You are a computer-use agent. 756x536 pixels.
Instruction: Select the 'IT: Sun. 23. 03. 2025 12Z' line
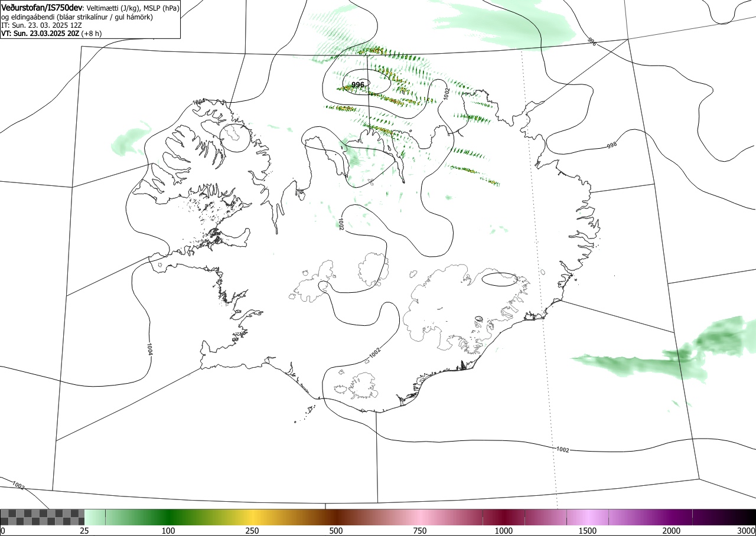point(41,25)
